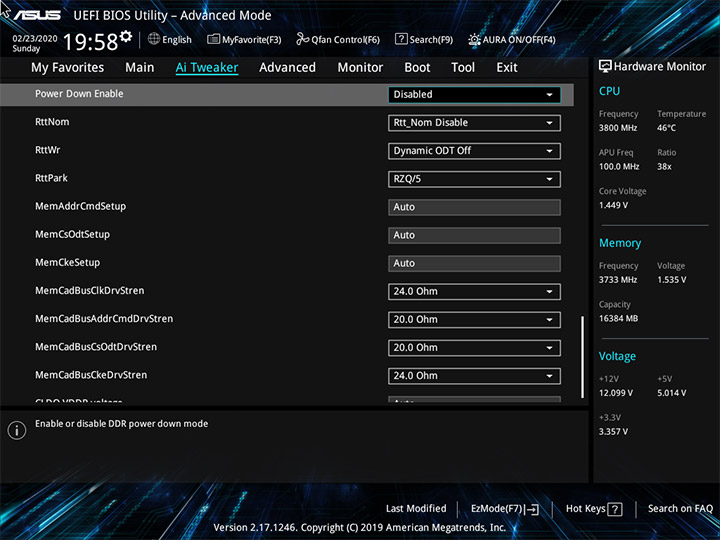Click the ASUS logo
This screenshot has height=540, width=720.
click(x=37, y=15)
